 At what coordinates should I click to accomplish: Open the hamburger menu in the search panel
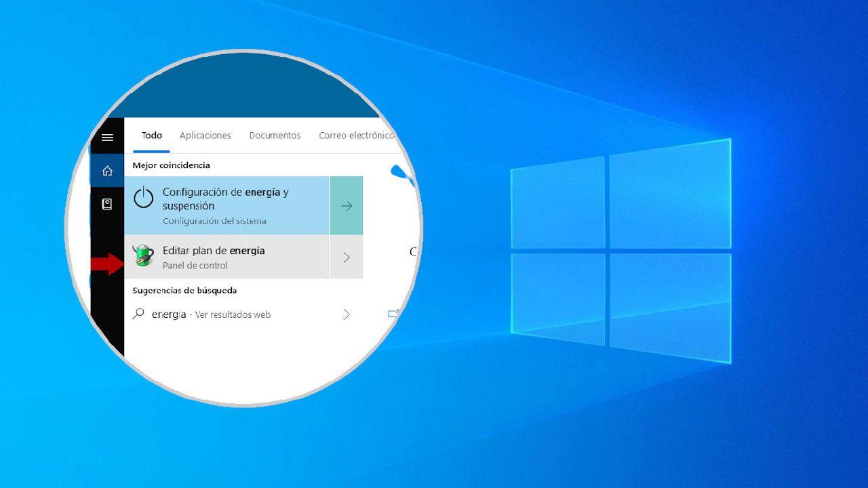click(x=107, y=137)
